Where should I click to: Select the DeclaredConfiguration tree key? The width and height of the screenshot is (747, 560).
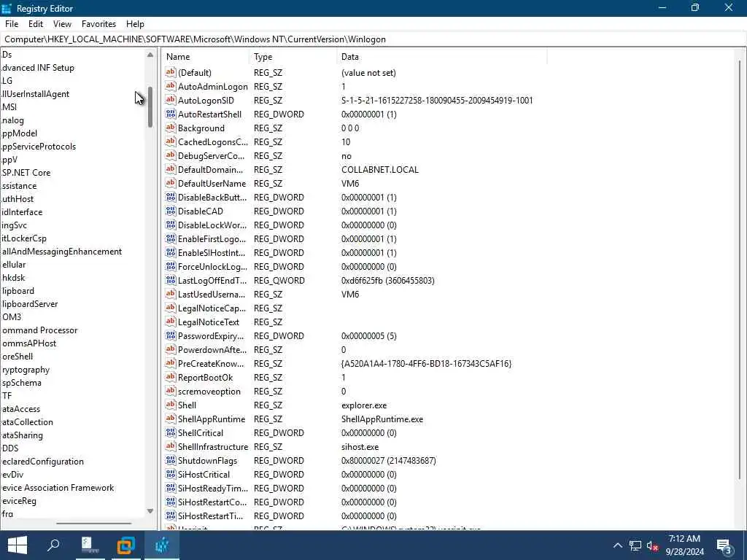[x=42, y=462]
